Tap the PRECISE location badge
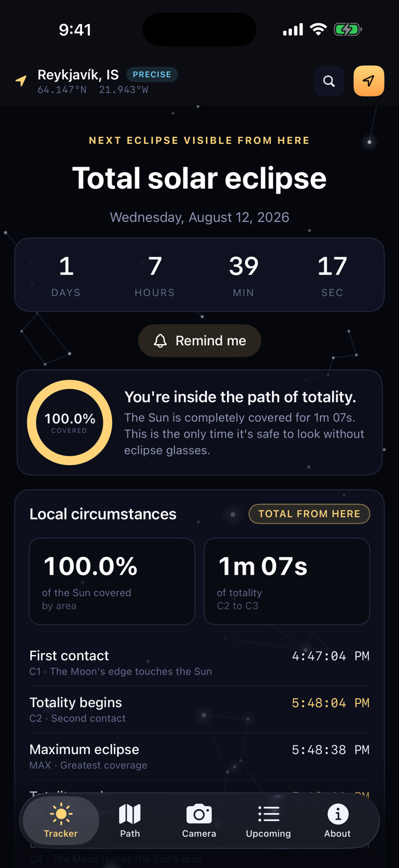 (152, 75)
